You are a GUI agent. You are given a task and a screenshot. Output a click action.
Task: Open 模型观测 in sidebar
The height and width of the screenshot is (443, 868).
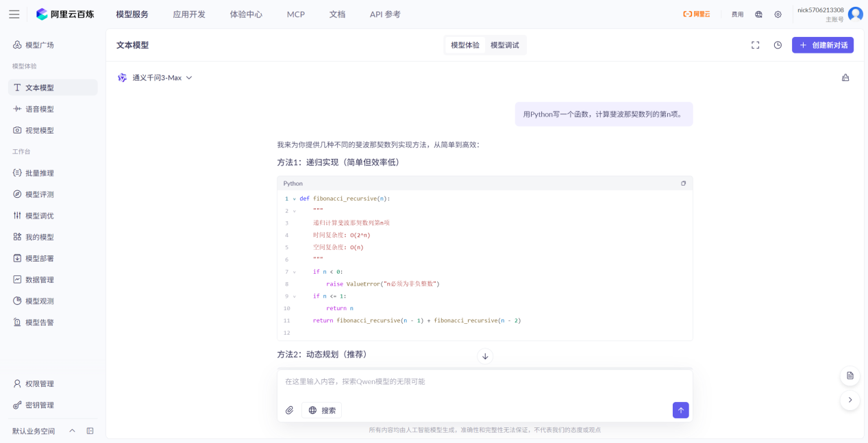pyautogui.click(x=53, y=301)
